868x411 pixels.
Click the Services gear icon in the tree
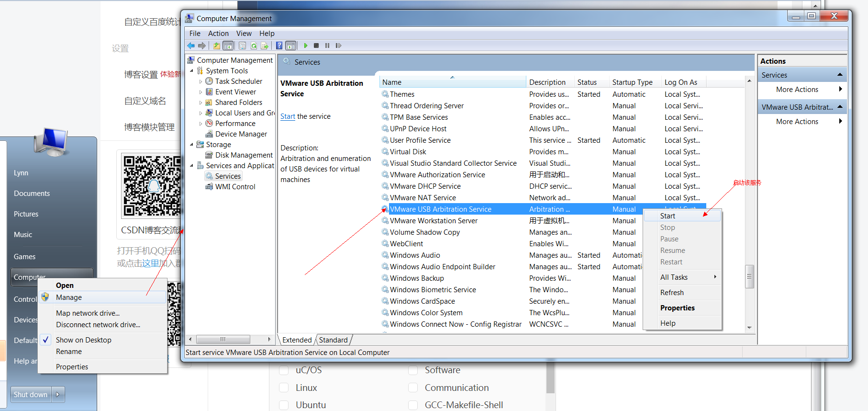point(209,176)
